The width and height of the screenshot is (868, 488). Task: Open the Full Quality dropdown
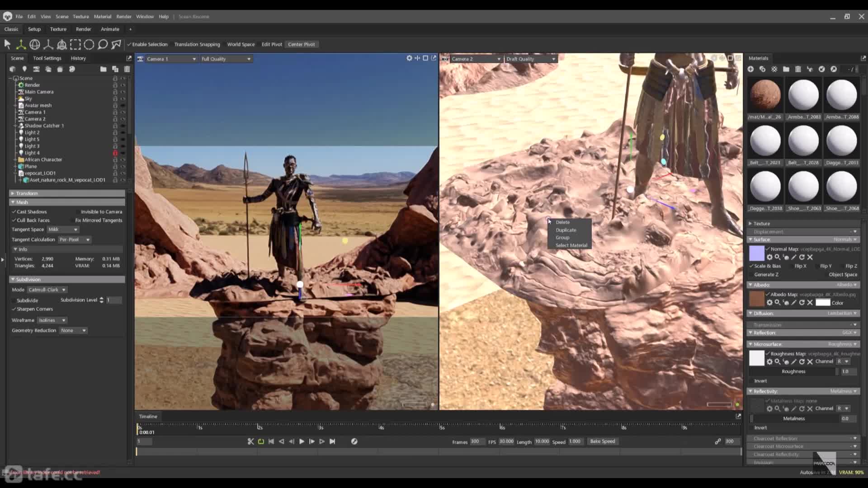click(x=226, y=59)
